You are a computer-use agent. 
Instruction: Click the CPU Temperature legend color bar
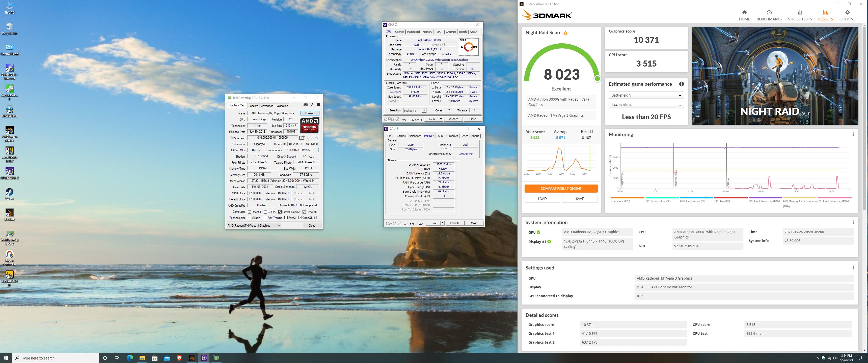[662, 198]
